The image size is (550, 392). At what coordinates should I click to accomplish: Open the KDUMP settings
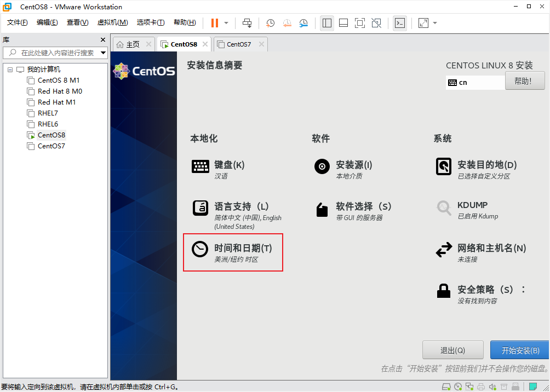tap(467, 210)
